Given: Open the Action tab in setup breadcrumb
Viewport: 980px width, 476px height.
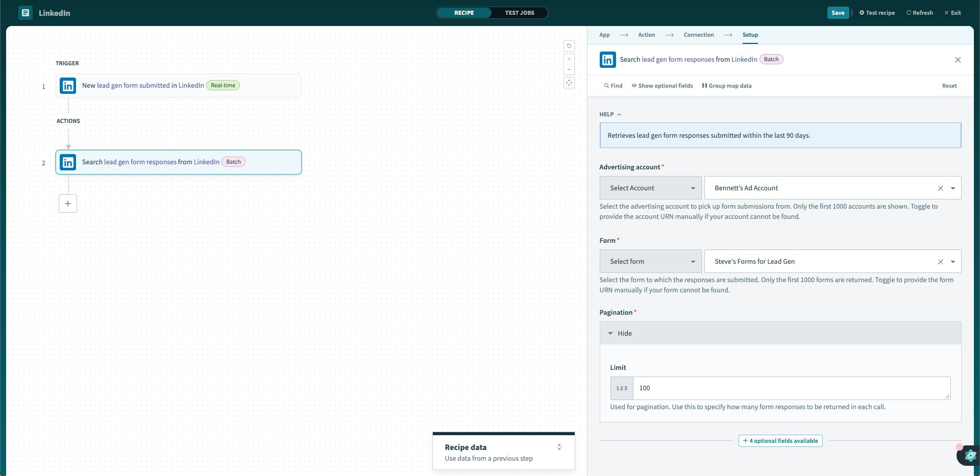Looking at the screenshot, I should coord(646,35).
